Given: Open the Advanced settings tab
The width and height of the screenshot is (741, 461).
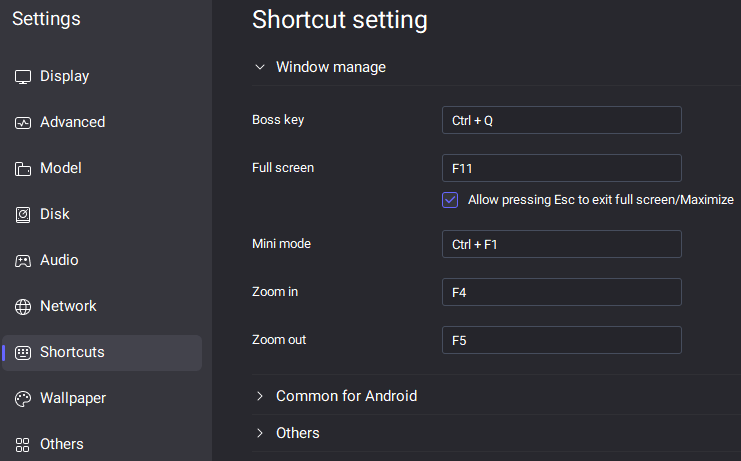Looking at the screenshot, I should point(72,122).
